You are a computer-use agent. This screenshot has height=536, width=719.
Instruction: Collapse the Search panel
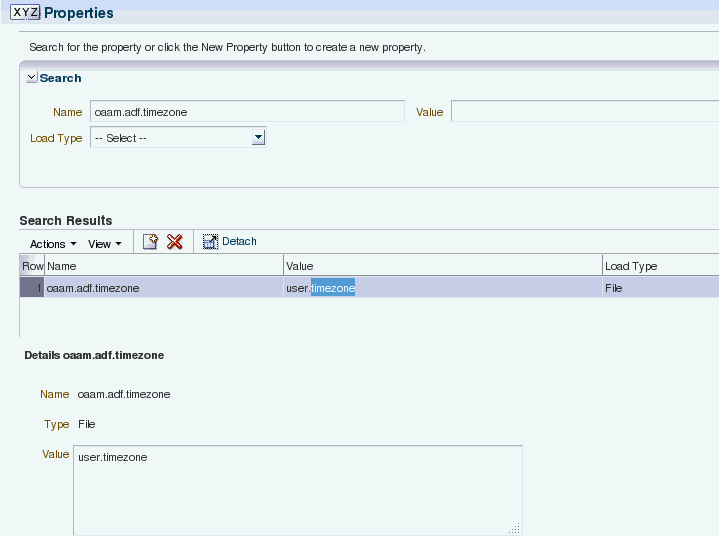point(32,77)
